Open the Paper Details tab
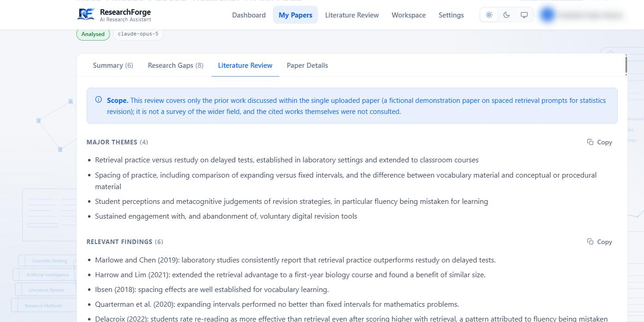644x322 pixels. click(307, 66)
